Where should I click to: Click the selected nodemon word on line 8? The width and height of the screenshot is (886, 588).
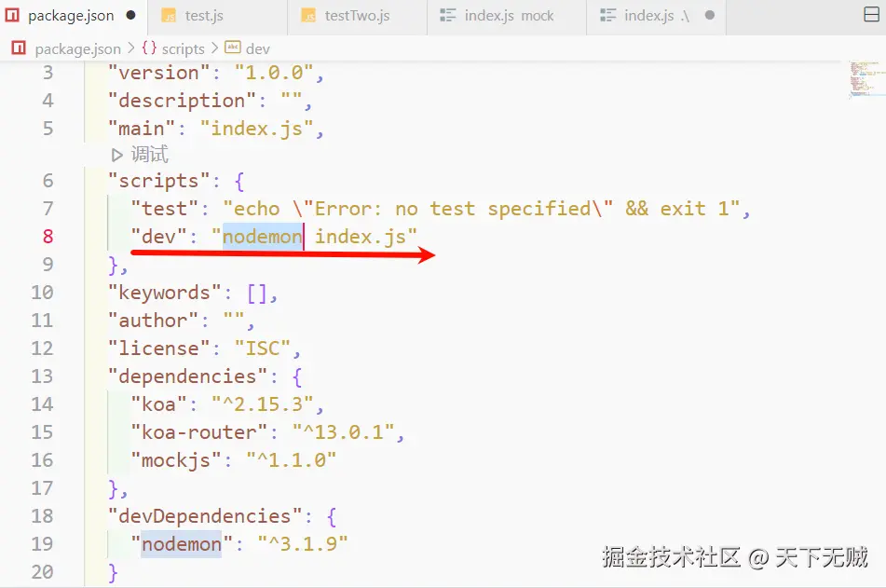pyautogui.click(x=263, y=237)
